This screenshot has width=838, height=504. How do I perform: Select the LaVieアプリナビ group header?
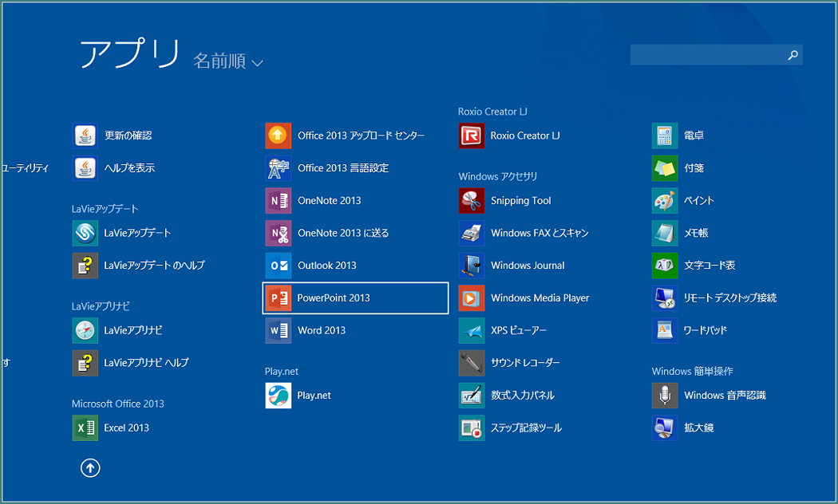101,306
